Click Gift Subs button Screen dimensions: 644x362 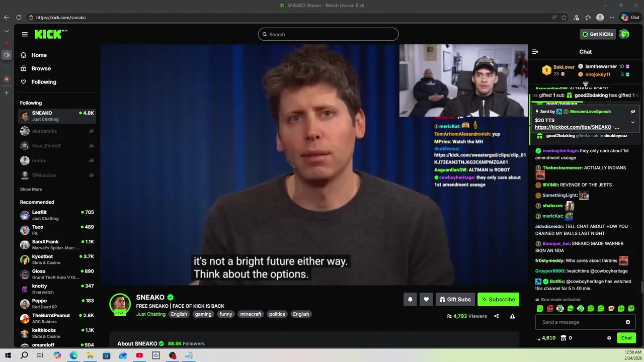[455, 299]
